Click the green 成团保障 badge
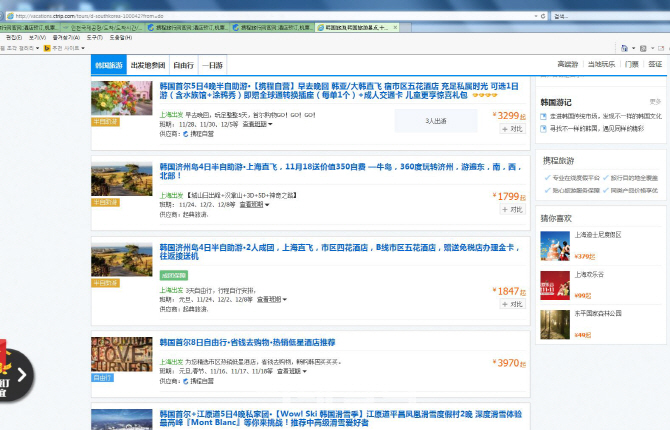This screenshot has width=670, height=430. [x=174, y=275]
